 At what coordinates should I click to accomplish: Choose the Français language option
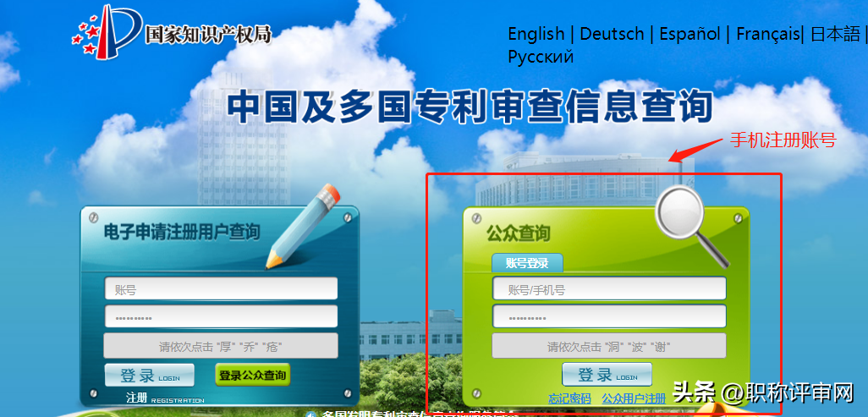pos(767,34)
